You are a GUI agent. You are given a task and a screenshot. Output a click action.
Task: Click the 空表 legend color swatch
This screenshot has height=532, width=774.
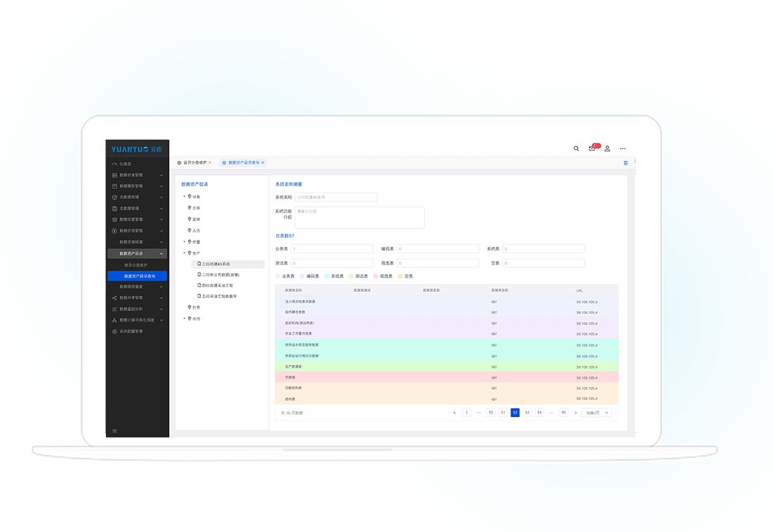pos(400,277)
